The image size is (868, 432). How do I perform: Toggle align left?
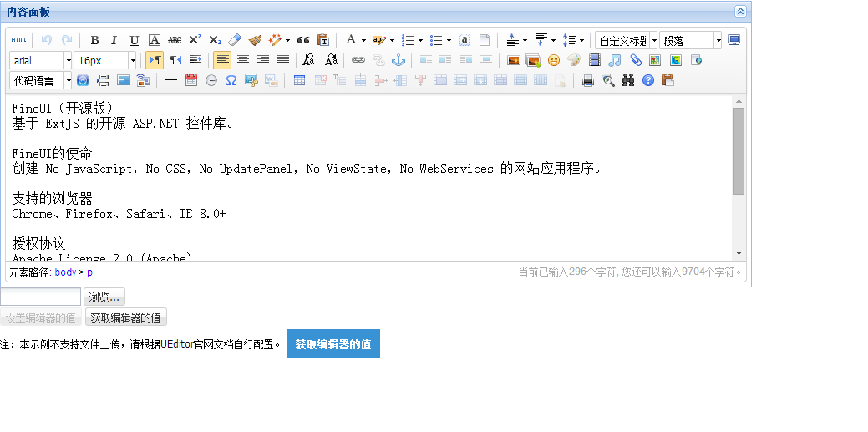coord(222,60)
